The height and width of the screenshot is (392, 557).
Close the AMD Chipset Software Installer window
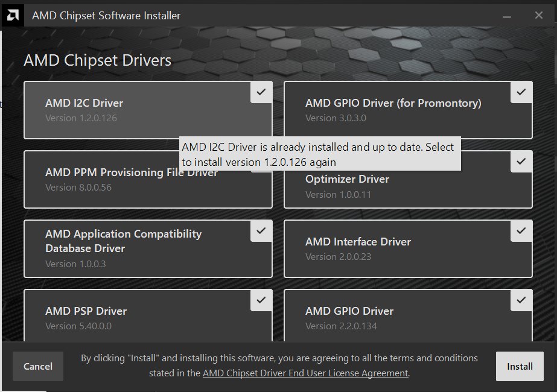coord(538,15)
